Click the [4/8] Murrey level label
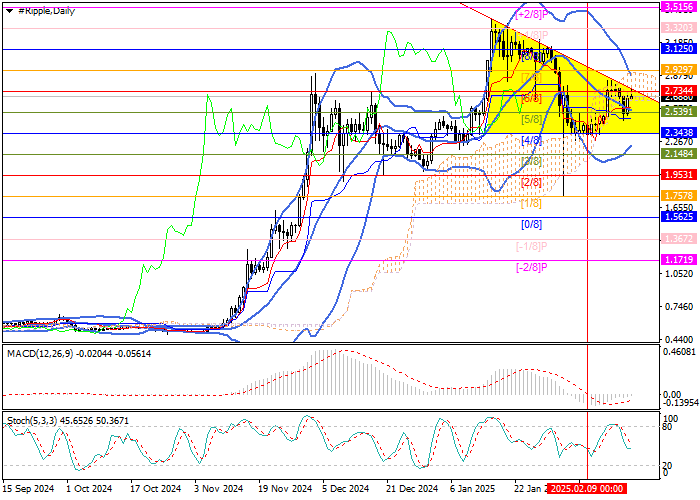Image resolution: width=700 pixels, height=500 pixels. click(532, 141)
